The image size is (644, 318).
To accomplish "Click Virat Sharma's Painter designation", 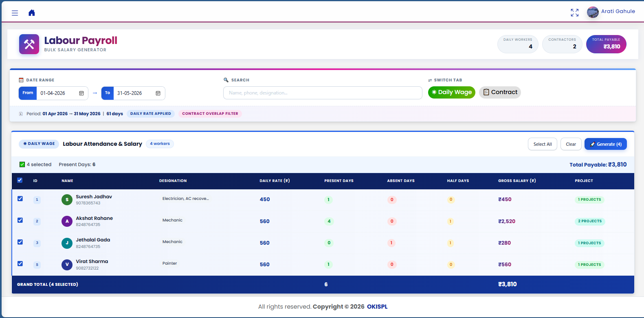I will tap(169, 263).
